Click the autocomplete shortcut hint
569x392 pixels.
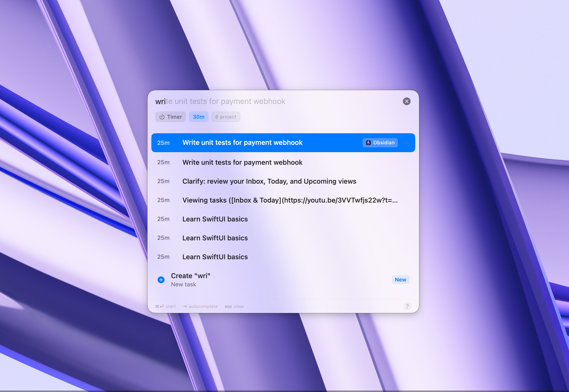point(200,306)
